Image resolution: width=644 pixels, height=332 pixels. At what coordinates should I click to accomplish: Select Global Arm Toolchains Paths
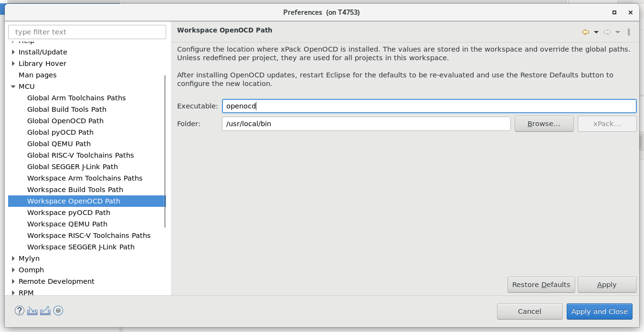76,98
